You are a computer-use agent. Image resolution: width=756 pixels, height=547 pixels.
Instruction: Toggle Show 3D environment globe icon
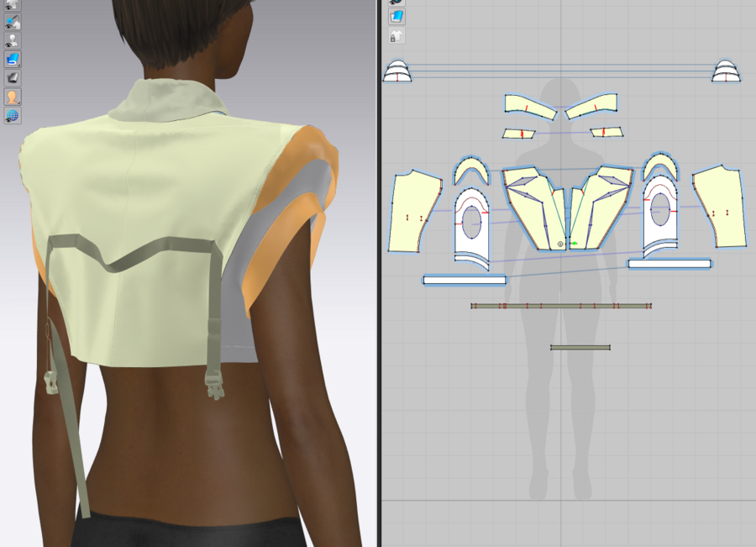pyautogui.click(x=13, y=116)
